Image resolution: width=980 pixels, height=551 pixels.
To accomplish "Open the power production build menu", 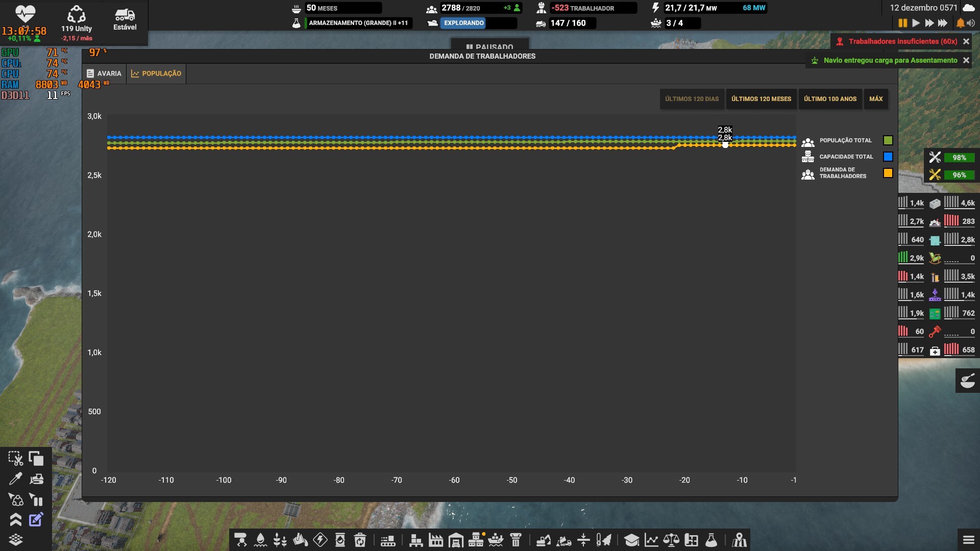I will pyautogui.click(x=320, y=540).
